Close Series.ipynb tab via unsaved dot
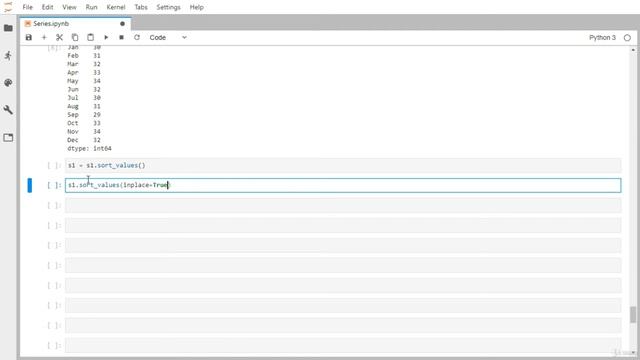Screen dimensions: 640x360 122,24
